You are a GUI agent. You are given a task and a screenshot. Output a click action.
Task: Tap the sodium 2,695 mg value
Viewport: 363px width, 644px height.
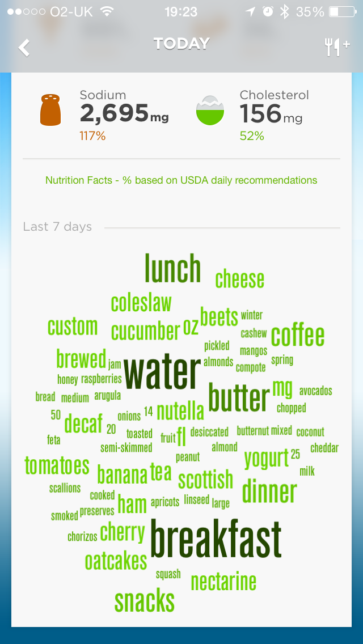coord(124,114)
